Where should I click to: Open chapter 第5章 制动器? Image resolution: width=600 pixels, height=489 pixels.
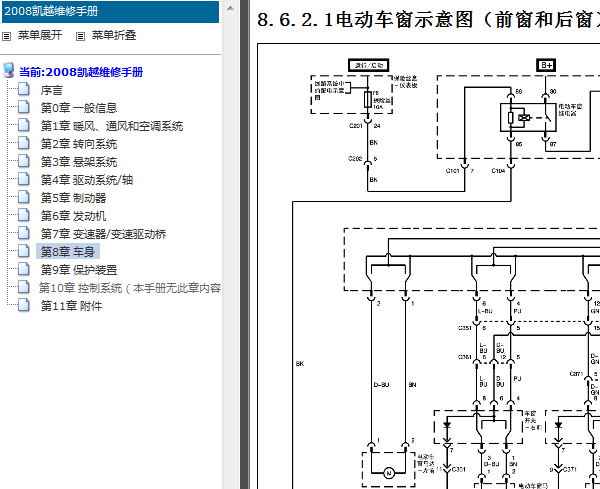tap(73, 198)
